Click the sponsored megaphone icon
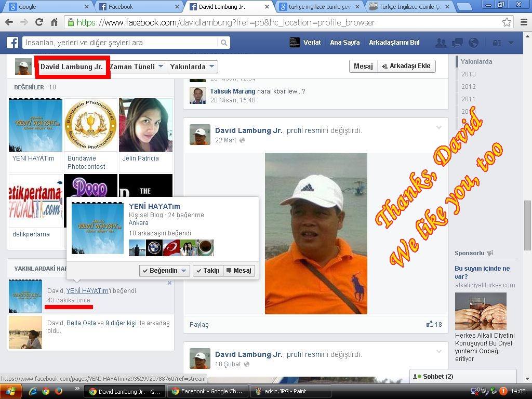Viewport: 532px width, 399px height. click(490, 253)
